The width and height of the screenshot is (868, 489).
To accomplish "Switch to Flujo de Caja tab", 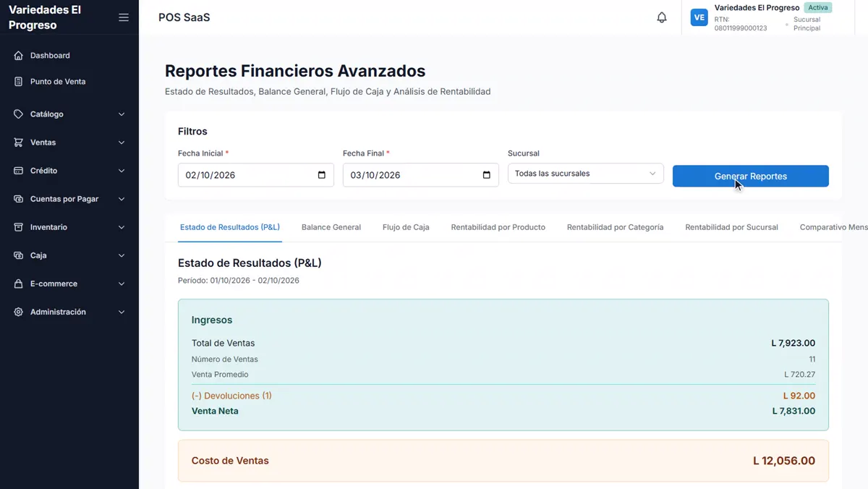I will point(406,227).
